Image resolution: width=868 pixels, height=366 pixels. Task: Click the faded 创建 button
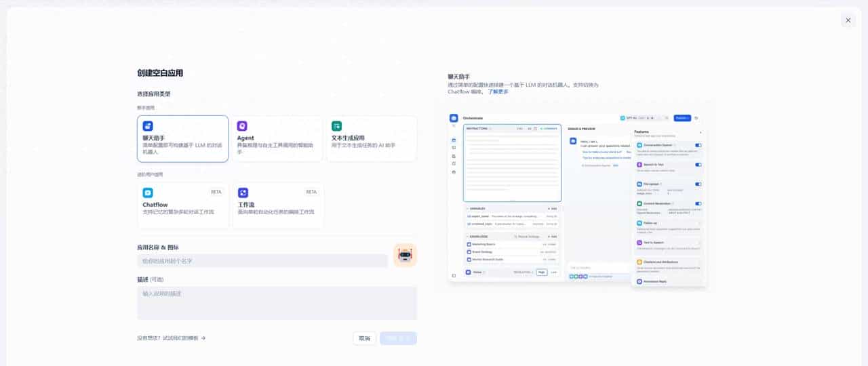tap(398, 338)
